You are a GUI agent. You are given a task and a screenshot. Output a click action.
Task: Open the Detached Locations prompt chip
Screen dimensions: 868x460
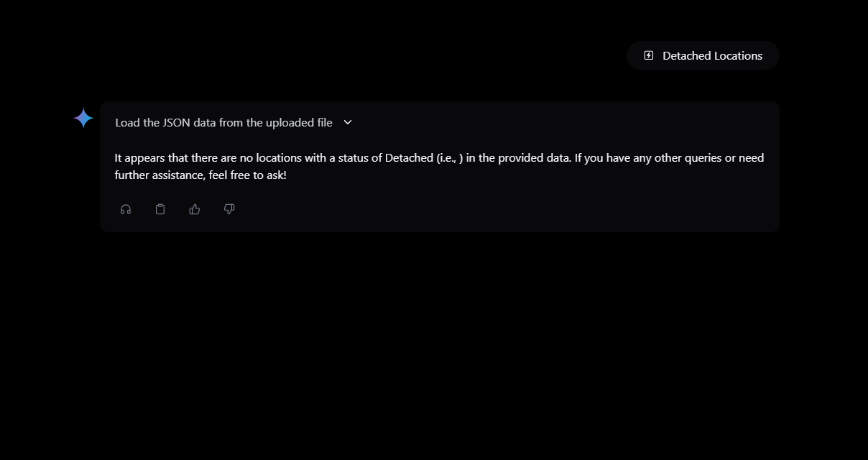(x=703, y=55)
